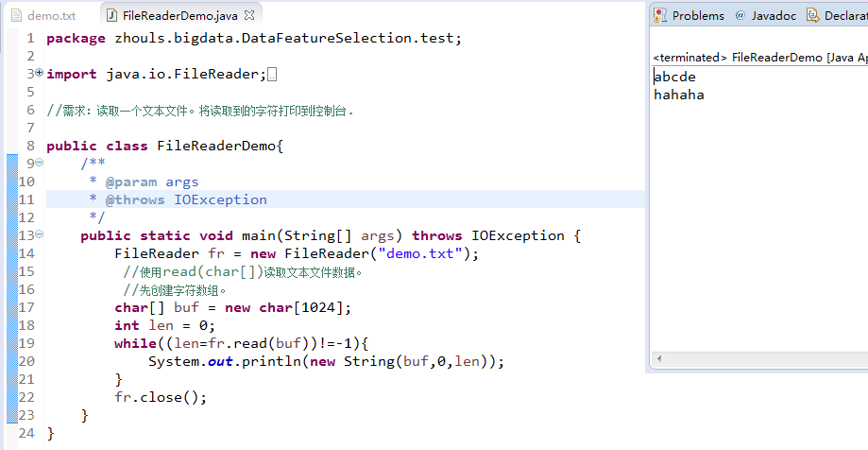Click the Javadoc @ icon

point(740,15)
